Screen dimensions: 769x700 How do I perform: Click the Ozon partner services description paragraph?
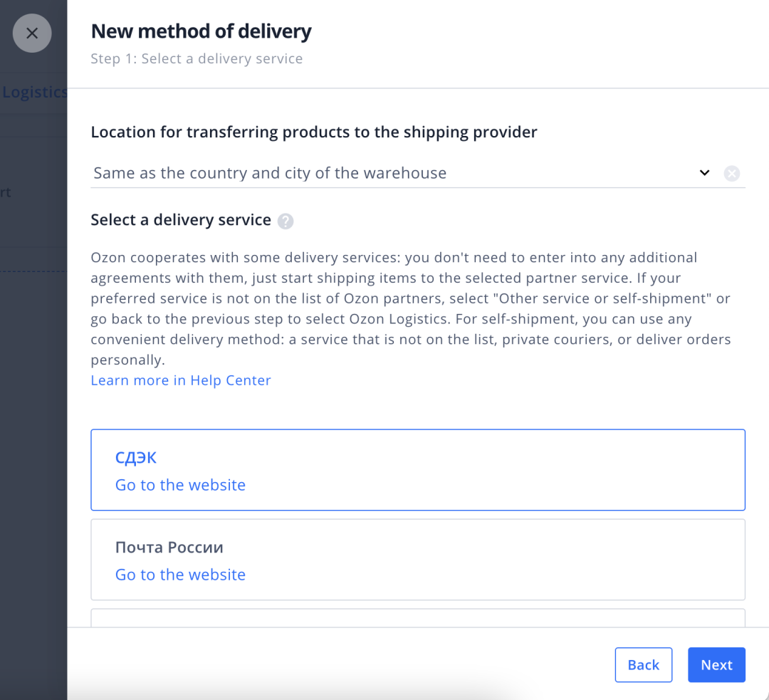coord(410,308)
